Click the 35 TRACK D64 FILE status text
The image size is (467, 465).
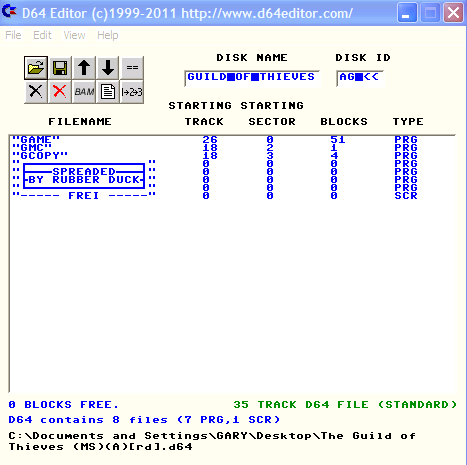coord(345,405)
